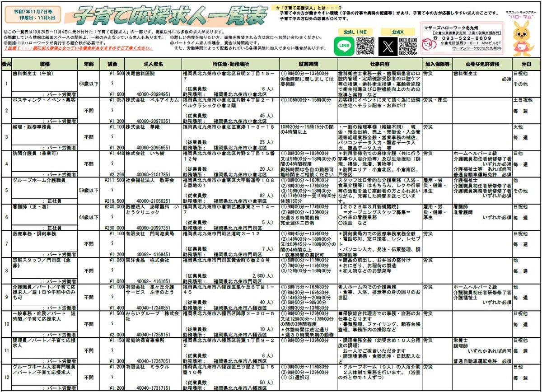The image size is (542, 392).
Task: Select the 求人者名 column header
Action: (x=153, y=64)
